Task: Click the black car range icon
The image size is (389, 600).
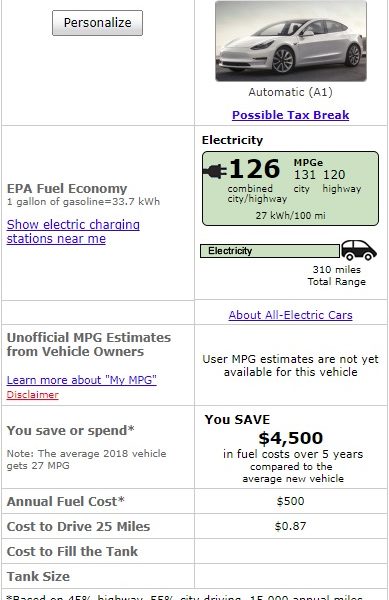Action: pyautogui.click(x=359, y=250)
